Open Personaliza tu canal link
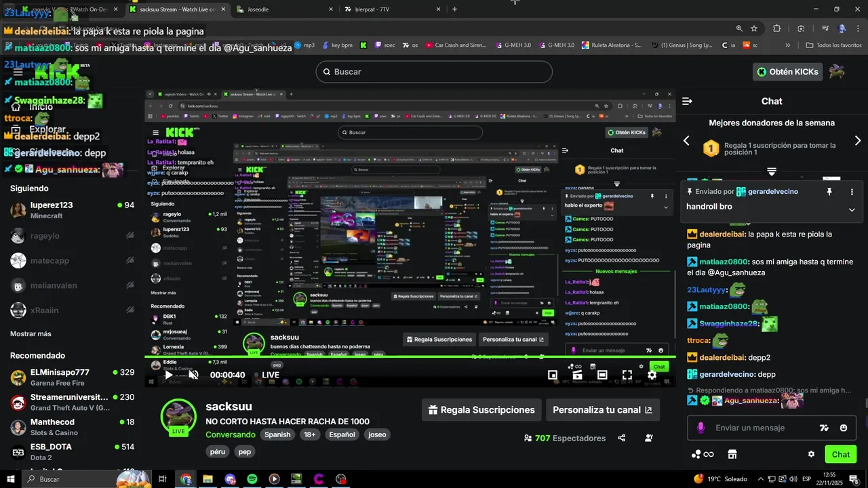Image resolution: width=868 pixels, height=488 pixels. 602,410
